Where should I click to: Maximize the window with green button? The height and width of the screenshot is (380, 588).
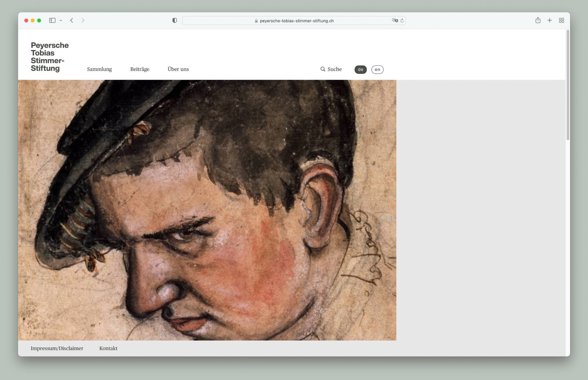[39, 20]
